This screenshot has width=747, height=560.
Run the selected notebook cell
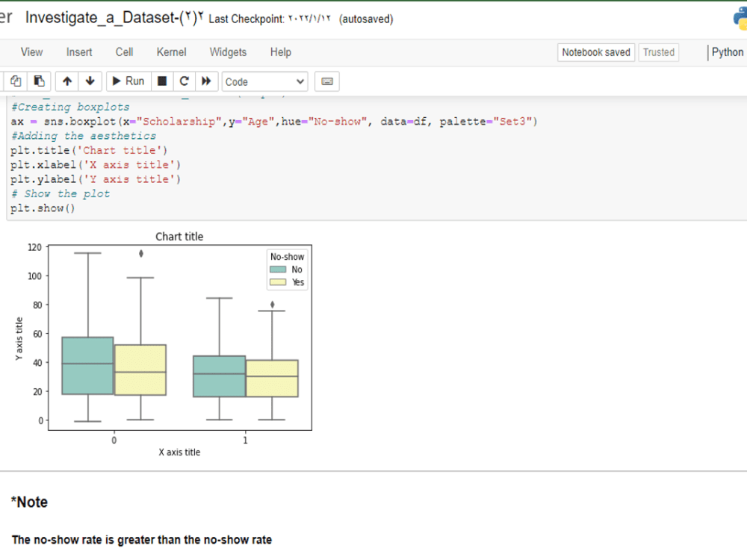(128, 81)
